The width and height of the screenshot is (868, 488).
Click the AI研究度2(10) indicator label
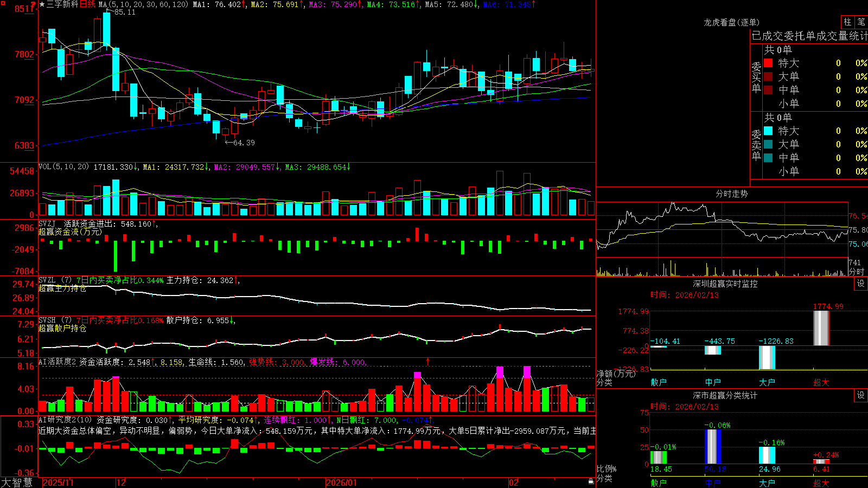[x=65, y=420]
